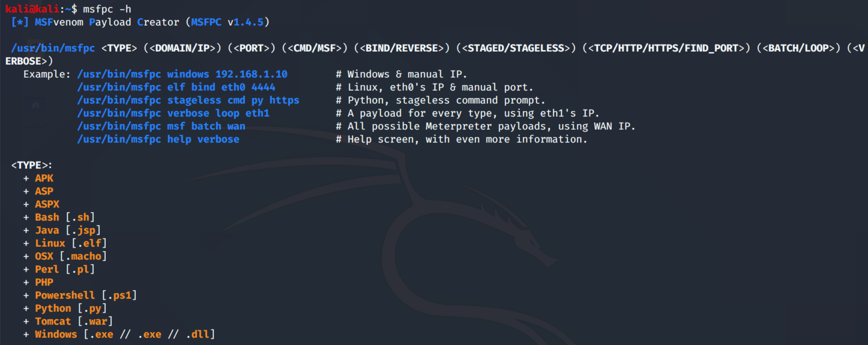
Task: Click the 'msfpc -h' command text
Action: 107,9
